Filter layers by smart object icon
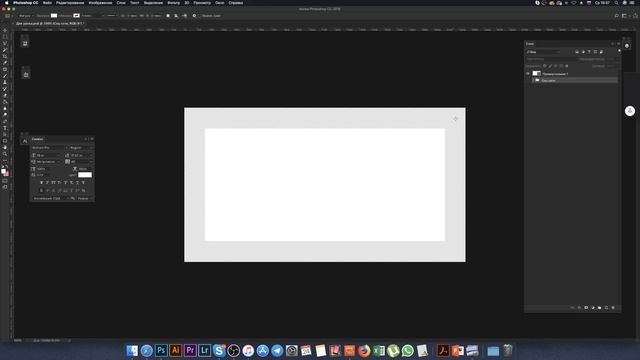The image size is (640, 360). 602,52
